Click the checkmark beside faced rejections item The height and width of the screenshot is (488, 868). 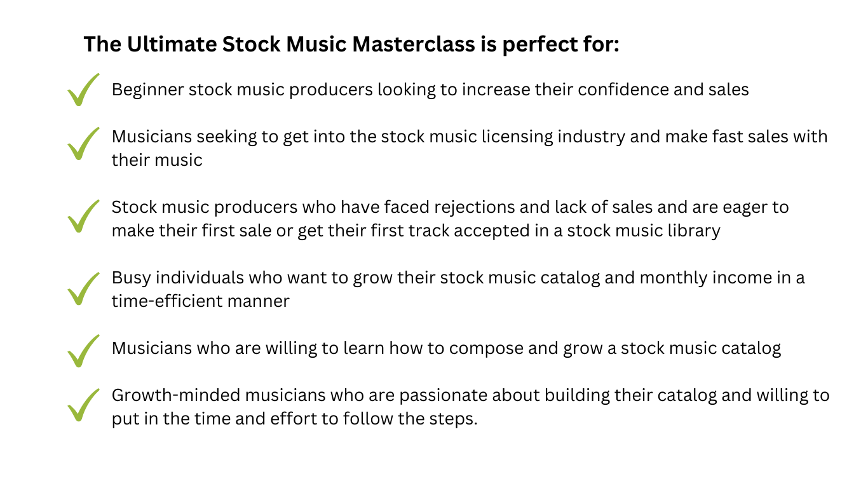(83, 216)
